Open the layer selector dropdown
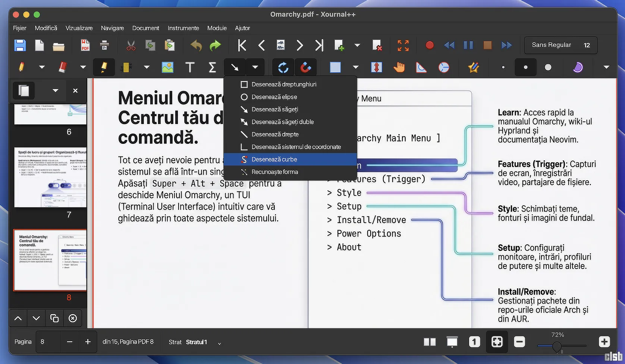Screen dimensions: 625x364 click(219, 343)
